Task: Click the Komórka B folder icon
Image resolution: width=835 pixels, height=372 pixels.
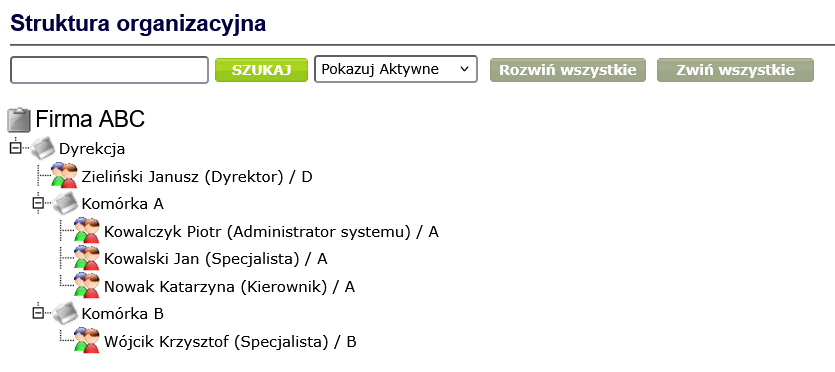Action: [65, 313]
